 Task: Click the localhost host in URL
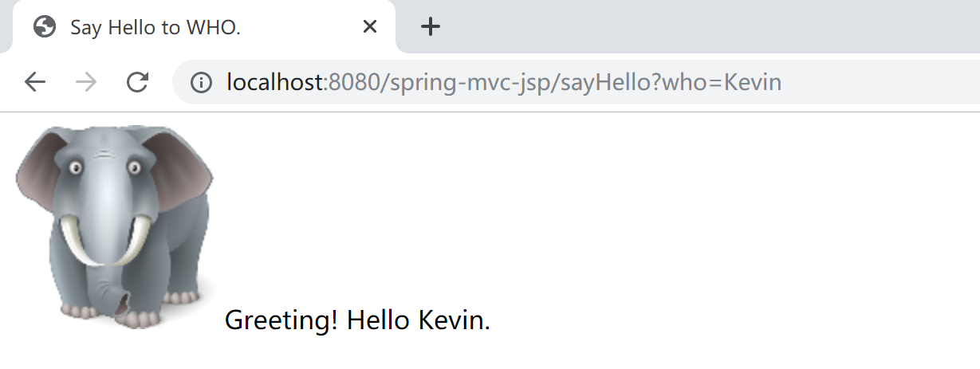pos(275,82)
